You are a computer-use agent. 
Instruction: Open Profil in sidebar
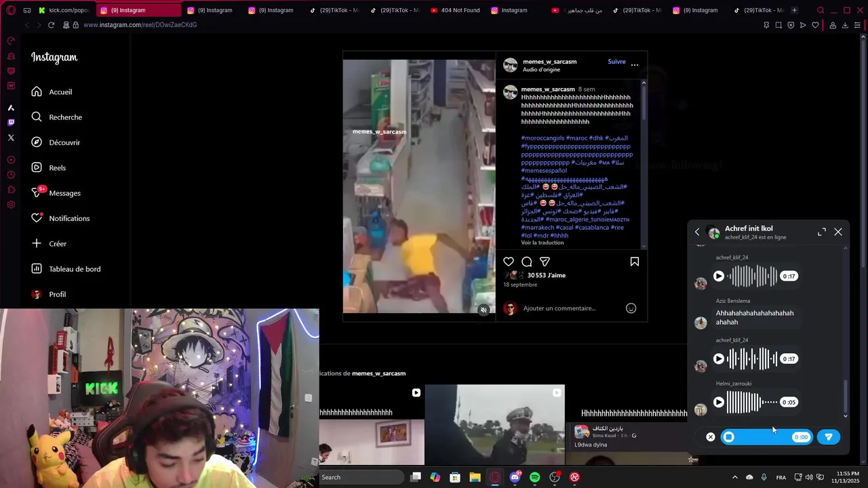tap(48, 294)
